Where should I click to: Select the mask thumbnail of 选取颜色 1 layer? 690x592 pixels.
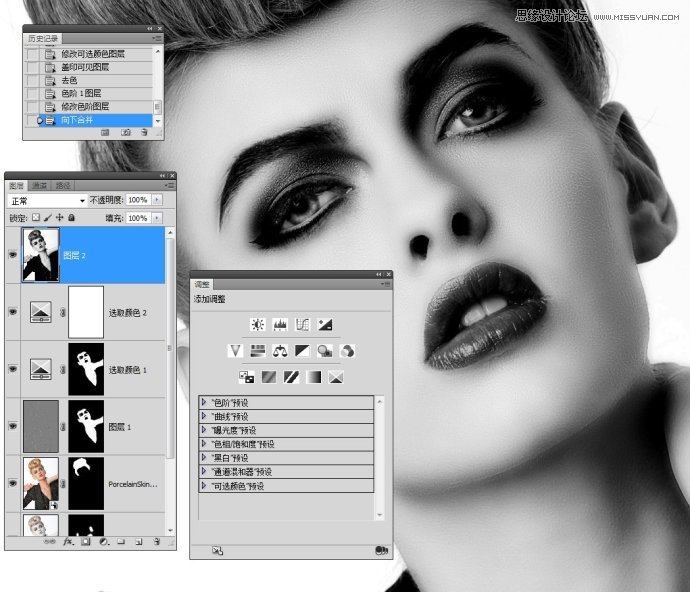pos(85,368)
